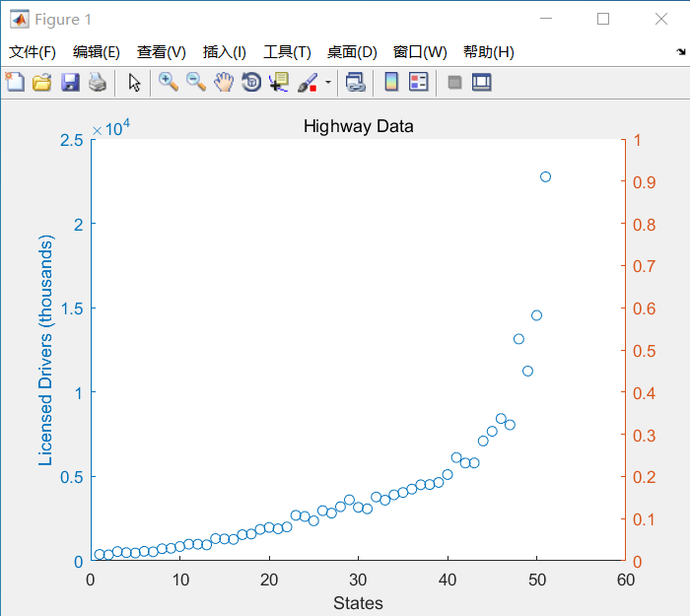690x616 pixels.
Task: Insert a Colorbar from toolbar
Action: click(391, 82)
